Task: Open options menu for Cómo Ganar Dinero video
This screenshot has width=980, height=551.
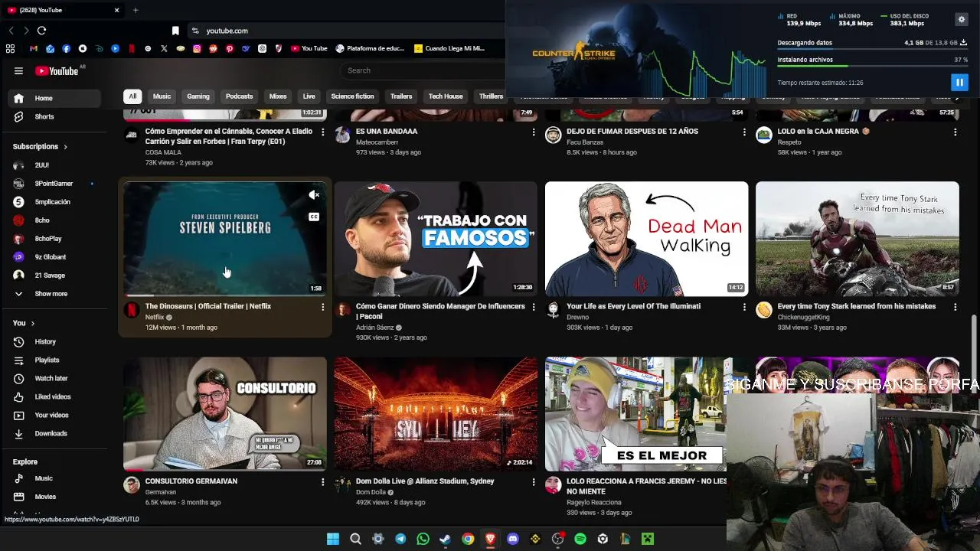Action: (x=534, y=307)
